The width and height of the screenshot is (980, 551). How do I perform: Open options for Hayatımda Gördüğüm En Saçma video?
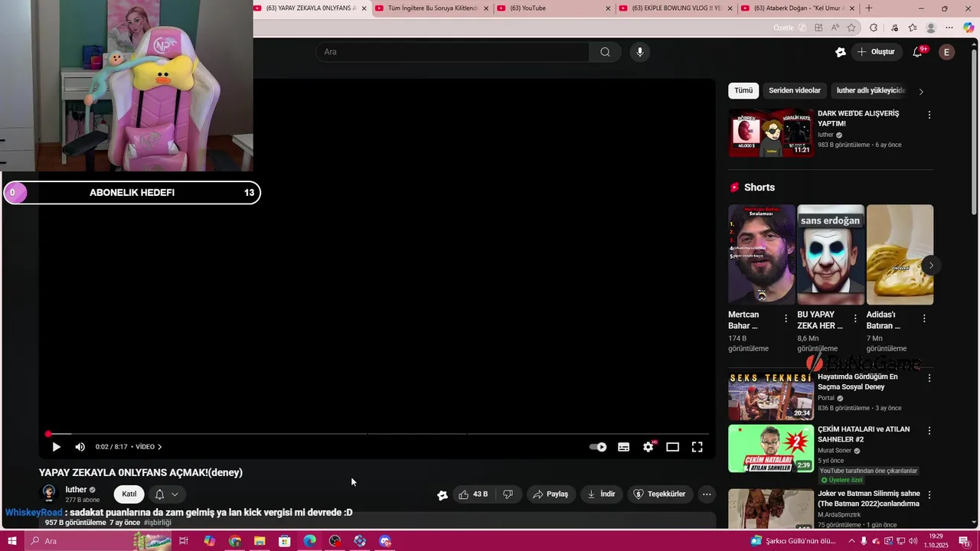pyautogui.click(x=929, y=378)
